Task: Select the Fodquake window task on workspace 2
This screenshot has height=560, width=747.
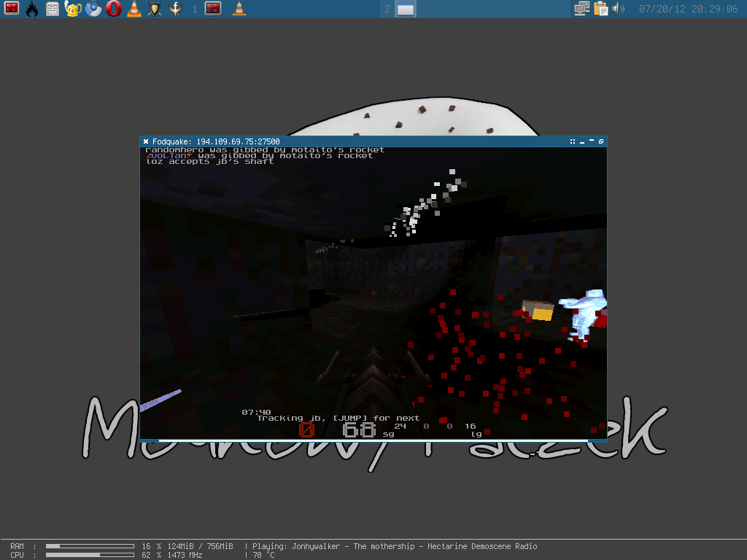Action: [x=406, y=9]
